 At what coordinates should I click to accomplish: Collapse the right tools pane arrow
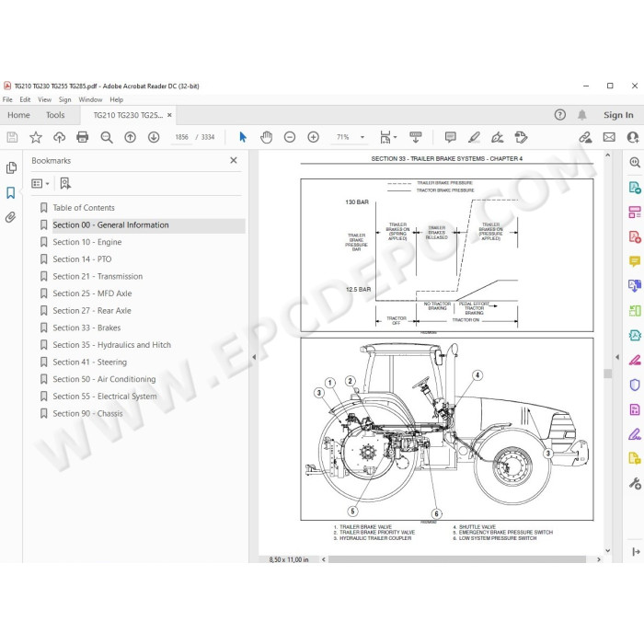pos(617,357)
